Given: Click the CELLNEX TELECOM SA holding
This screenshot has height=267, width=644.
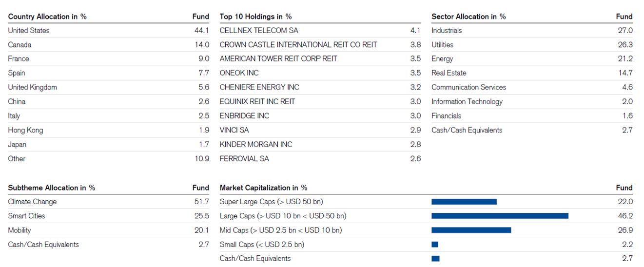Looking at the screenshot, I should 259,30.
